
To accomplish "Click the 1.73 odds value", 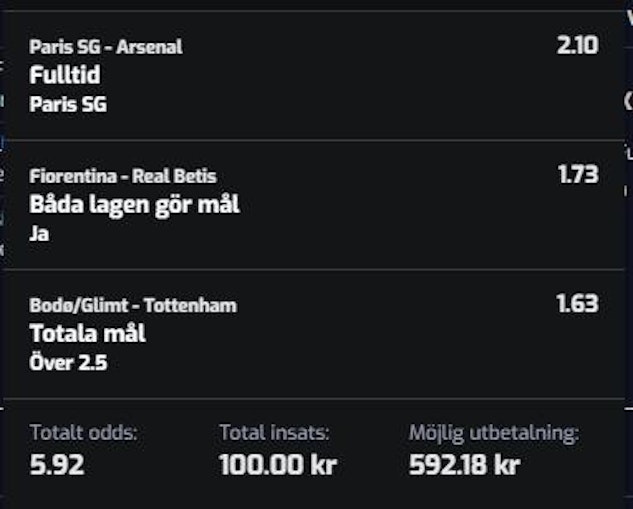I will coord(578,175).
